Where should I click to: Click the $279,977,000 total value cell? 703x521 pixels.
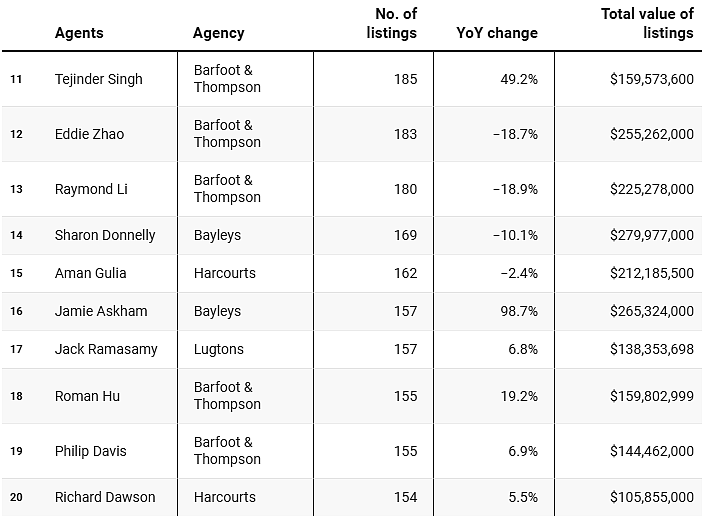click(651, 235)
